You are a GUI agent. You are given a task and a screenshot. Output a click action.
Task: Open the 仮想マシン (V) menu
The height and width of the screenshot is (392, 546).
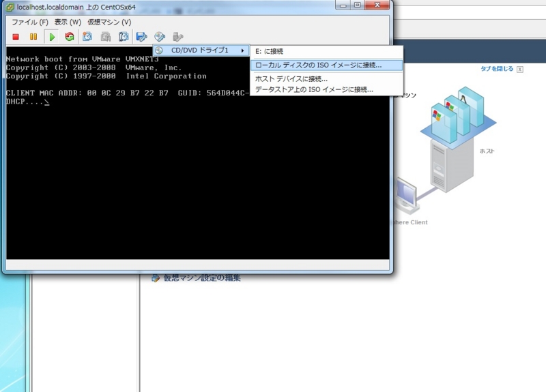tap(109, 22)
